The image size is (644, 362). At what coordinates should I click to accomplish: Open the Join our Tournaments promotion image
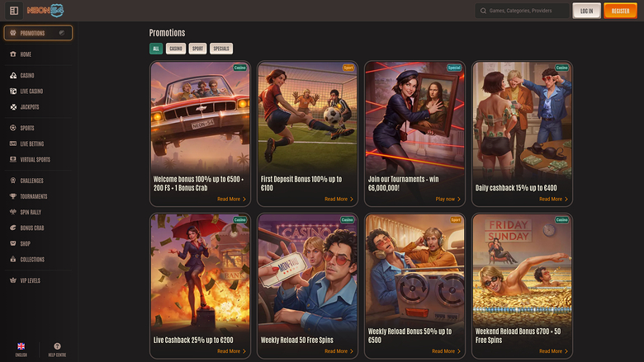click(413, 115)
